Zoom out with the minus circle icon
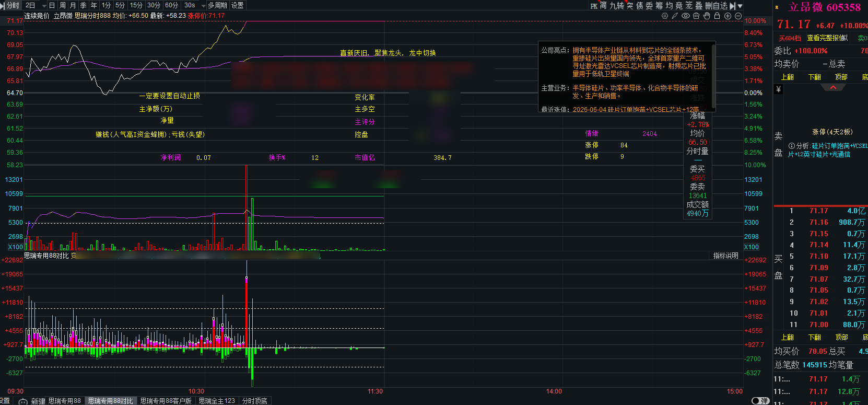Viewport: 868px width, 405px height. [738, 16]
